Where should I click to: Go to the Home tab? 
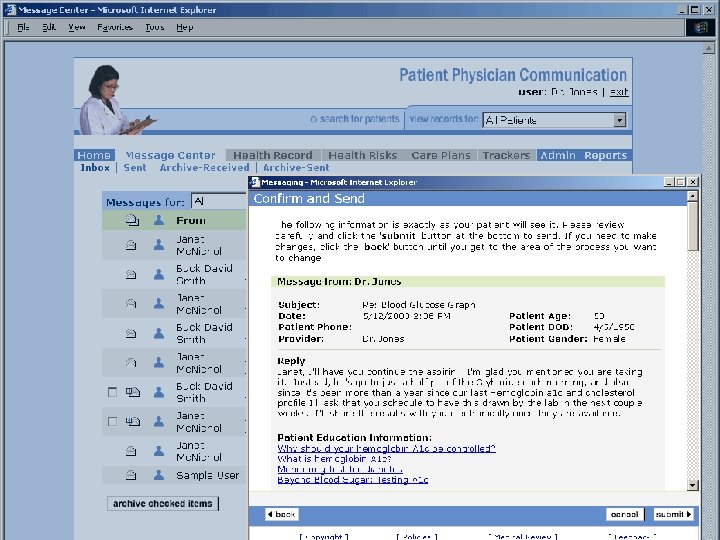pyautogui.click(x=94, y=155)
